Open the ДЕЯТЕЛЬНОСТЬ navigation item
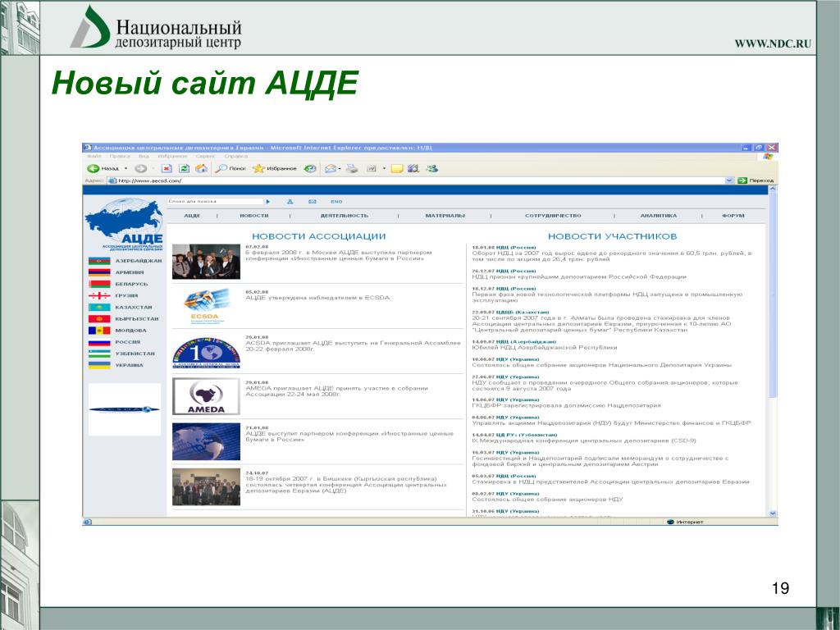840x630 pixels. tap(345, 216)
